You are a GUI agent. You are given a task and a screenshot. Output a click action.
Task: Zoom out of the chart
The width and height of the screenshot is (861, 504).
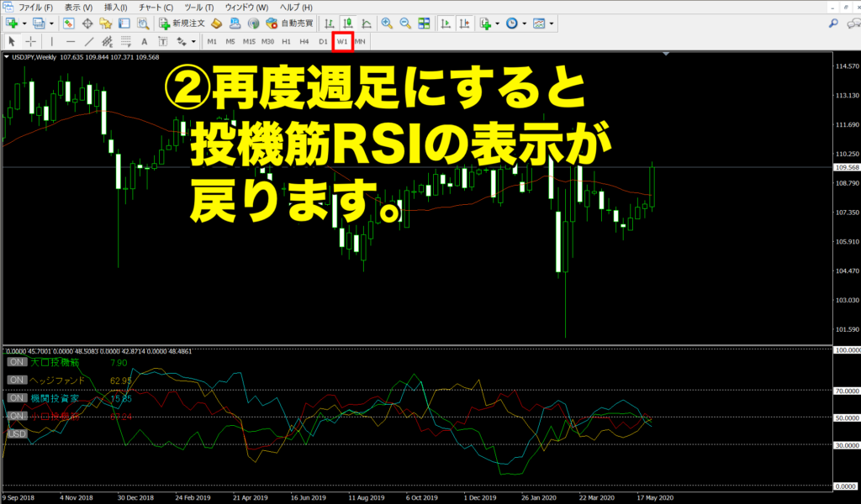coord(405,24)
